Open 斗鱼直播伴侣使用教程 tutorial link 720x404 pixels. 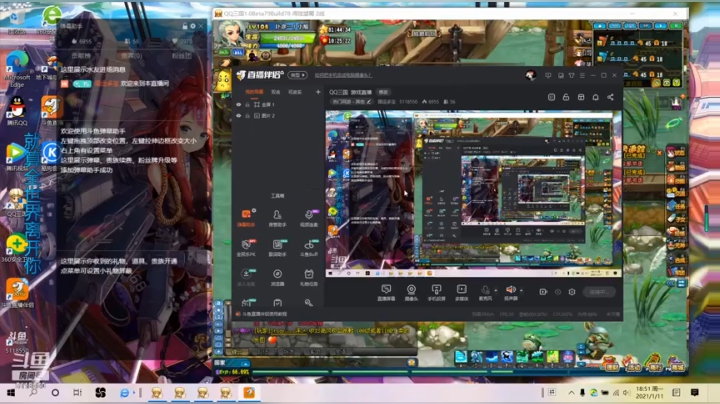click(x=264, y=314)
